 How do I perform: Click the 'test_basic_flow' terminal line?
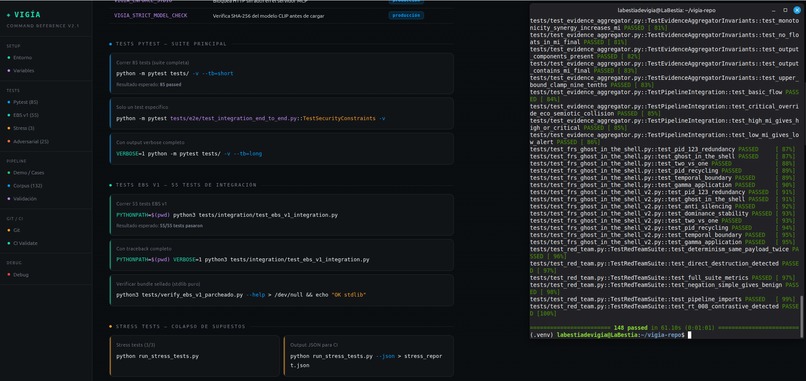665,96
